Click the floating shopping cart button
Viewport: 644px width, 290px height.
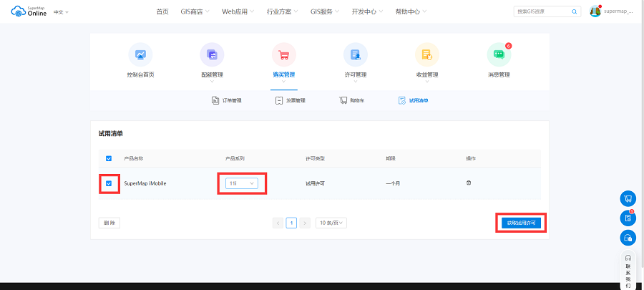click(628, 199)
